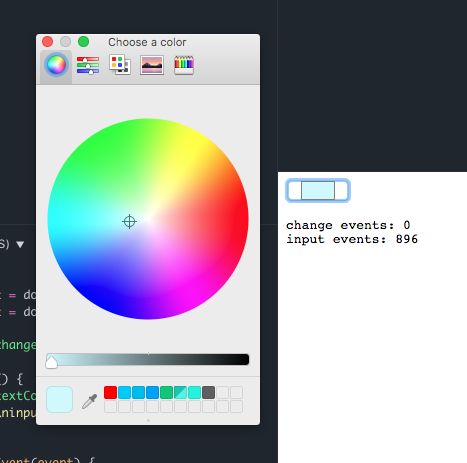Select the color wheel picker tab
This screenshot has height=463, width=467.
[56, 65]
